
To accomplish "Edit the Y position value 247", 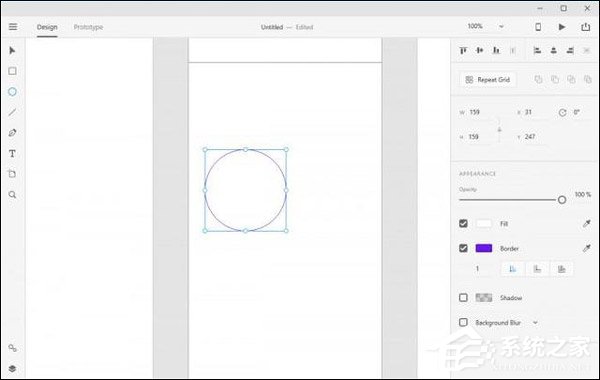I will (x=530, y=137).
